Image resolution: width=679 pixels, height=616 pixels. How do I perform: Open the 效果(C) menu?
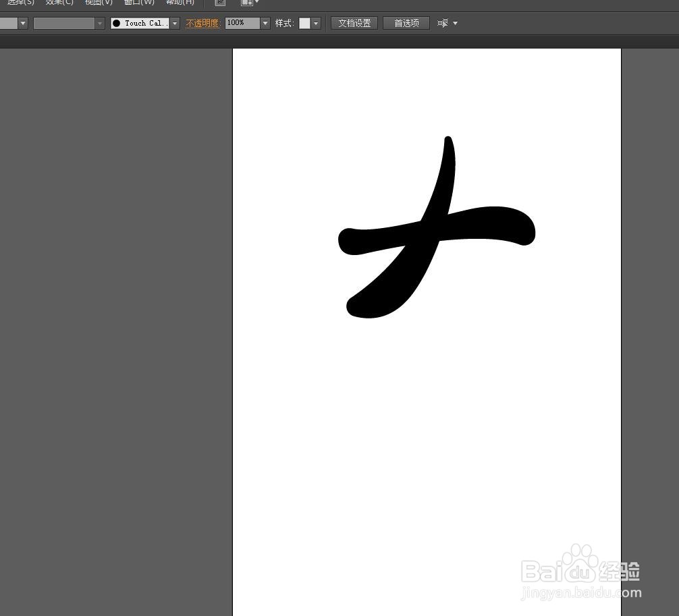[x=59, y=2]
